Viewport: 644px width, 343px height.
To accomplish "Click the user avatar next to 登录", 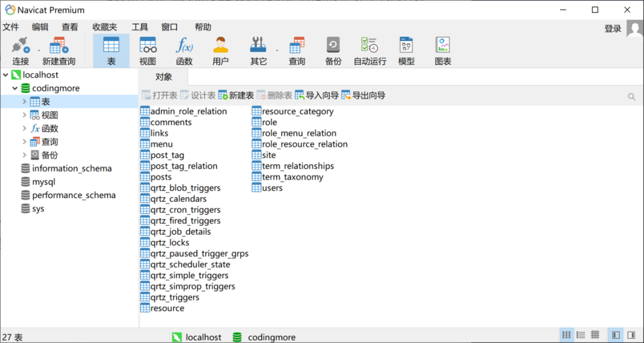I will pos(635,29).
